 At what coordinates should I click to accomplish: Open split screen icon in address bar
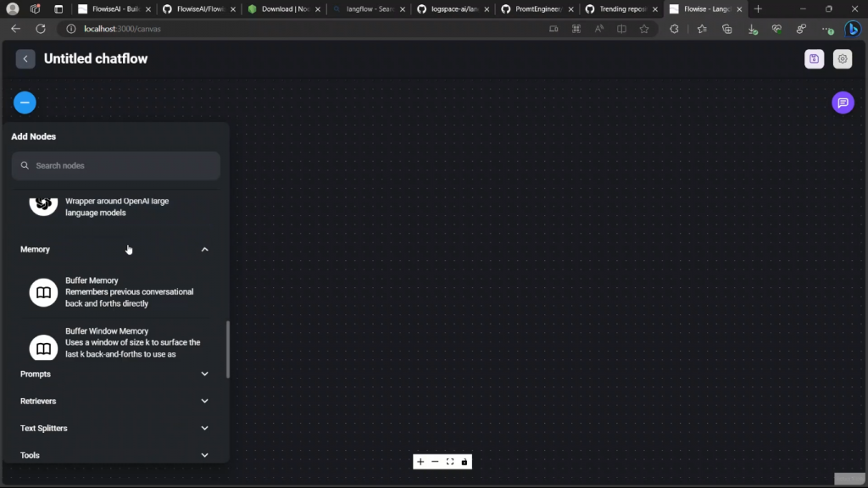point(621,29)
